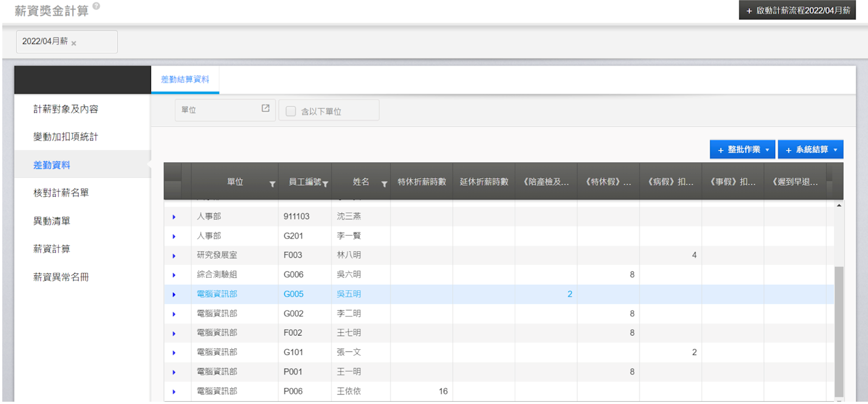Expand the row for employee G005 吳五明
868x404 pixels.
[174, 294]
